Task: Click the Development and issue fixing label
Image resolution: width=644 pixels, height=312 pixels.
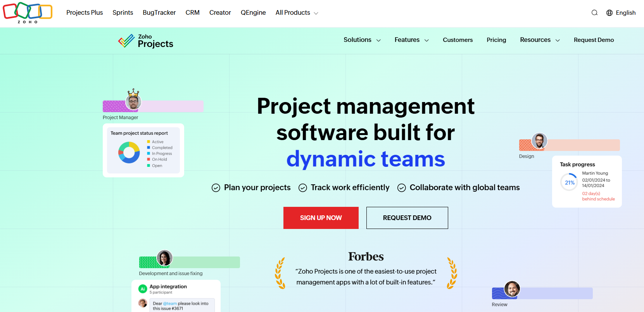Action: click(x=171, y=274)
